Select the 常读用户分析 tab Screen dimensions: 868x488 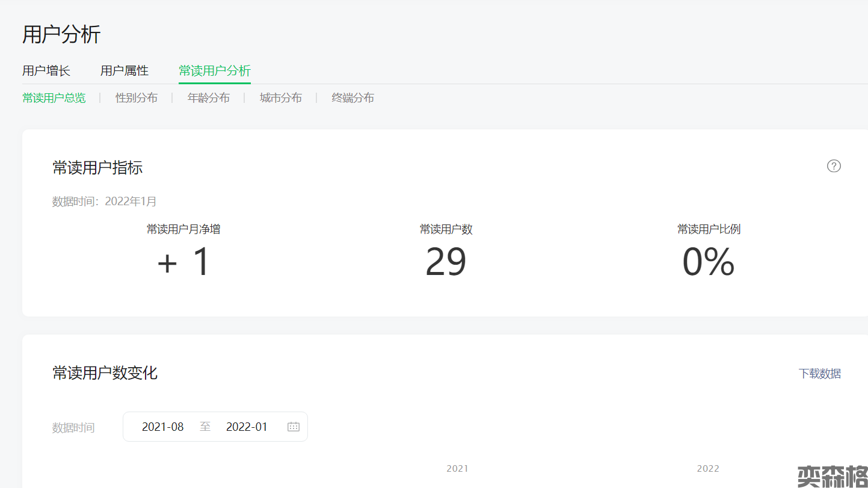(215, 71)
